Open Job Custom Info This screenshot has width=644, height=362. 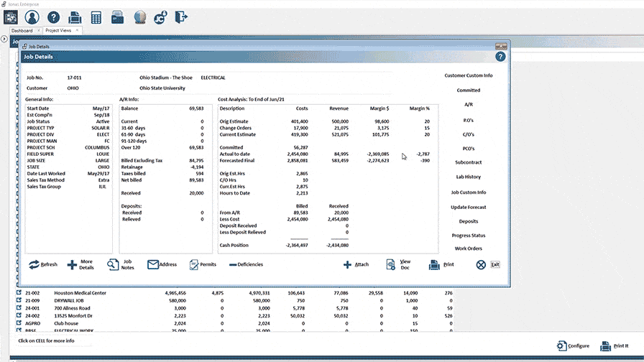468,192
